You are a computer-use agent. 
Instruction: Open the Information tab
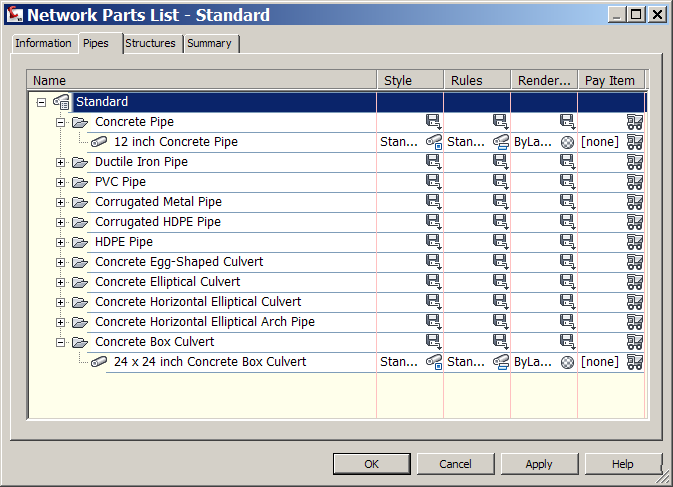43,43
